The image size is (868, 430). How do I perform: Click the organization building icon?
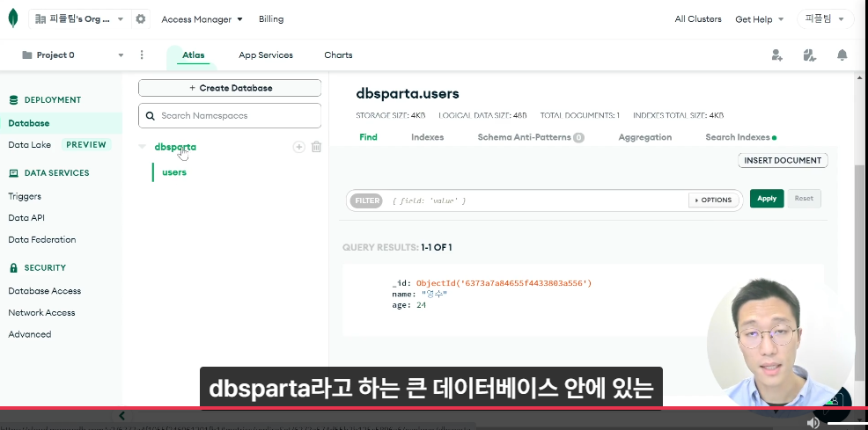pos(40,18)
